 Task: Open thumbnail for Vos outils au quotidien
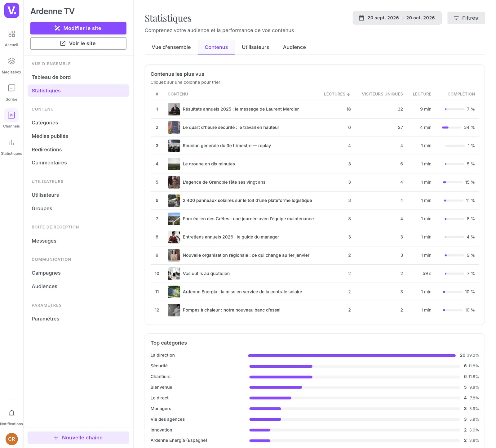pyautogui.click(x=174, y=274)
